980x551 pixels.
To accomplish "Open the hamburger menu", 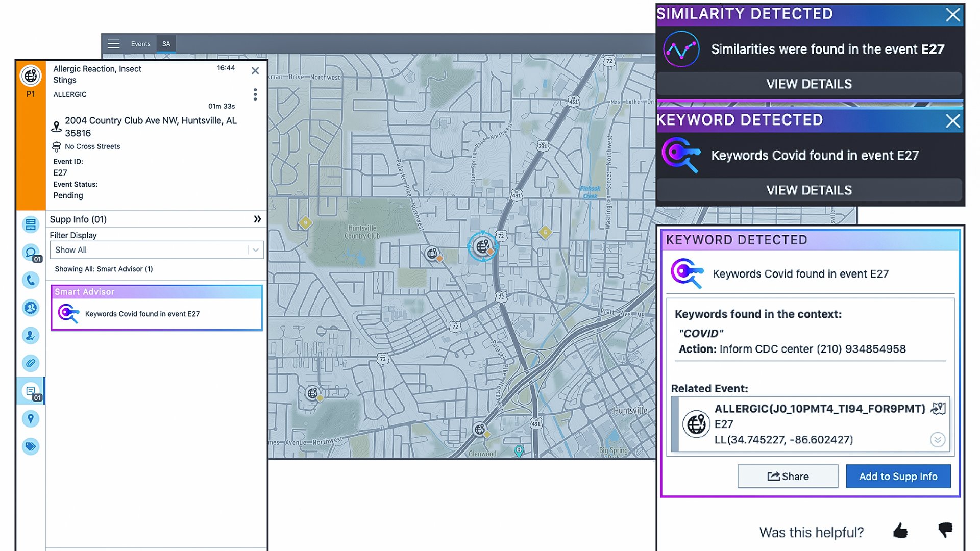I will coord(113,44).
